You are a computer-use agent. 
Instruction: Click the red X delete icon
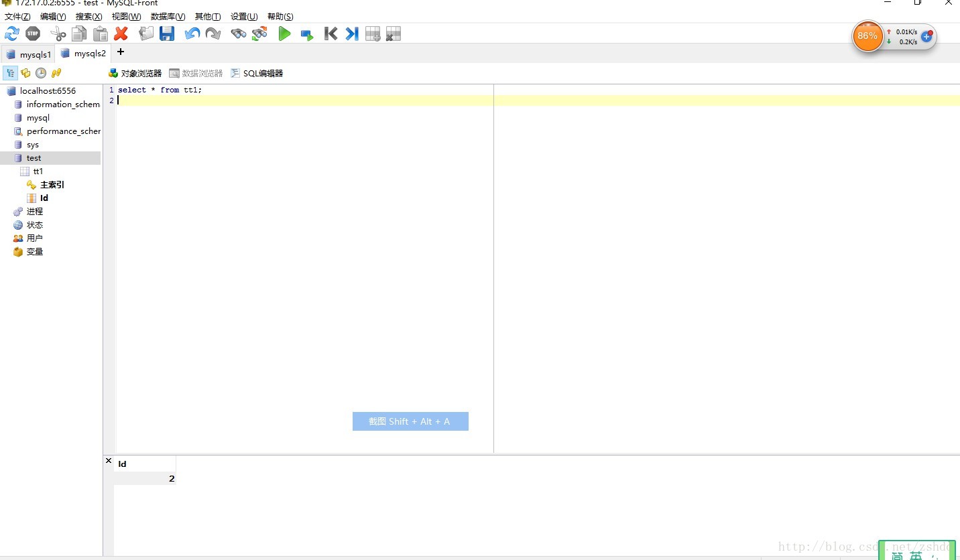tap(121, 33)
